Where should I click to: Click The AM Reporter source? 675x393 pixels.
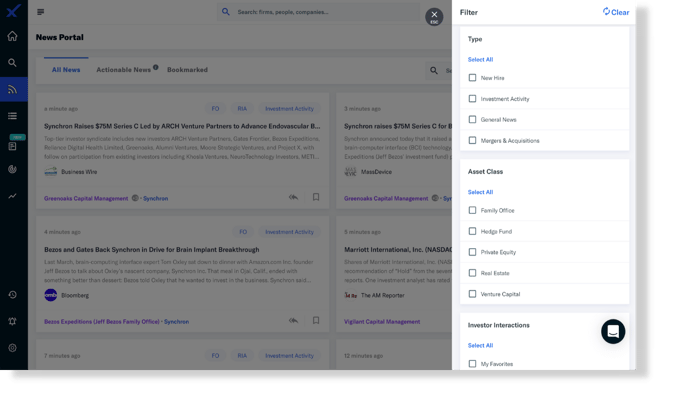(374, 295)
